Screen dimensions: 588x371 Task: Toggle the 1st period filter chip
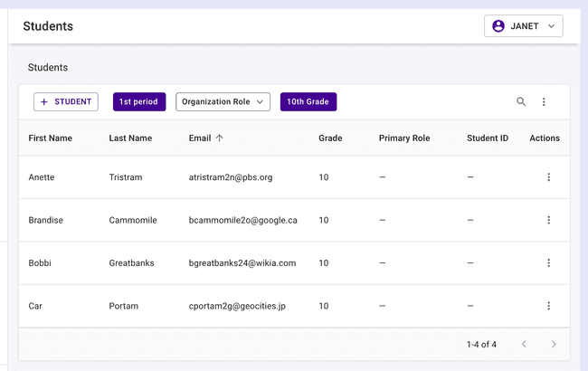pos(139,102)
